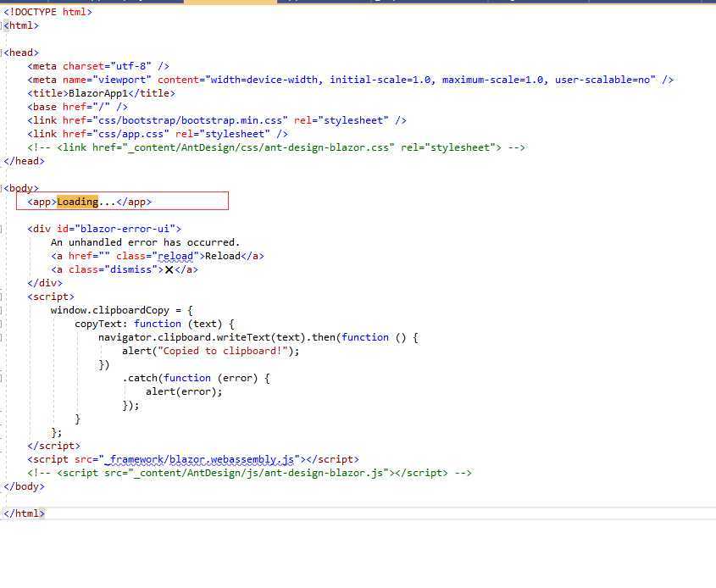
Task: Click the commented ant-design-blazor.css link line
Action: [276, 147]
